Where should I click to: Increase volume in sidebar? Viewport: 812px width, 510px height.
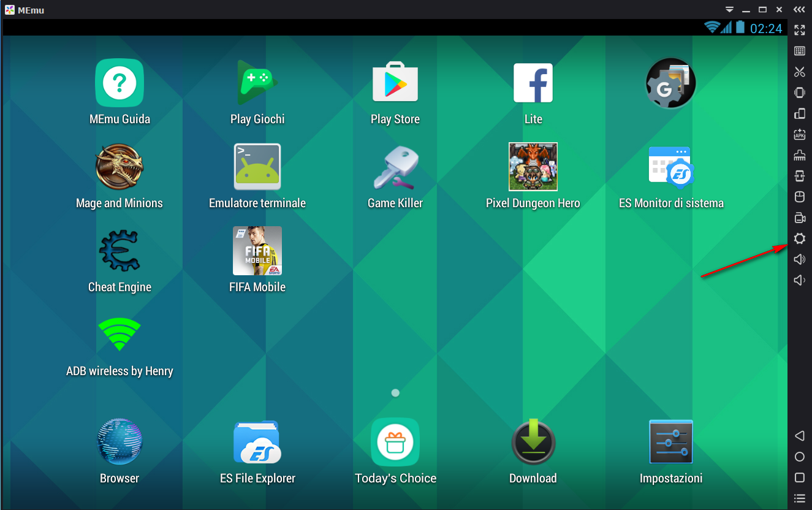[x=799, y=259]
